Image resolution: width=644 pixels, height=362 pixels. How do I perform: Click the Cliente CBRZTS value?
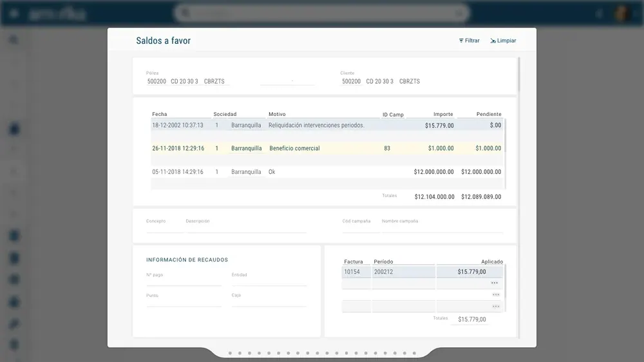[x=410, y=81]
